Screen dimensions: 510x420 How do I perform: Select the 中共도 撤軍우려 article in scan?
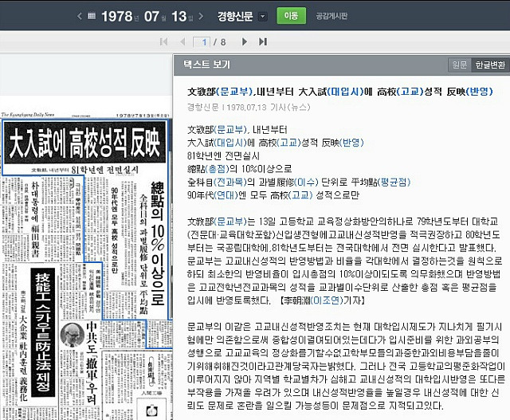click(x=92, y=363)
